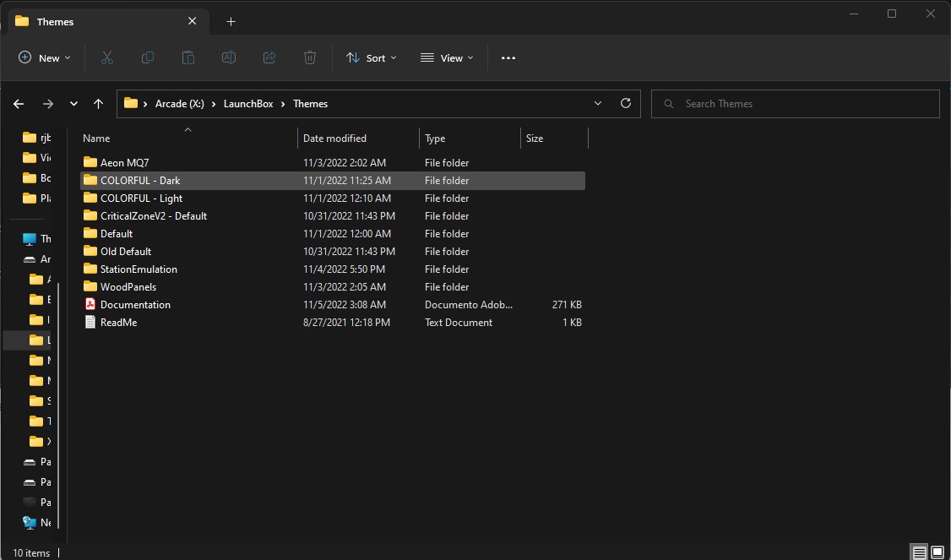The image size is (951, 560).
Task: Open a new tab with plus button
Action: [x=231, y=22]
